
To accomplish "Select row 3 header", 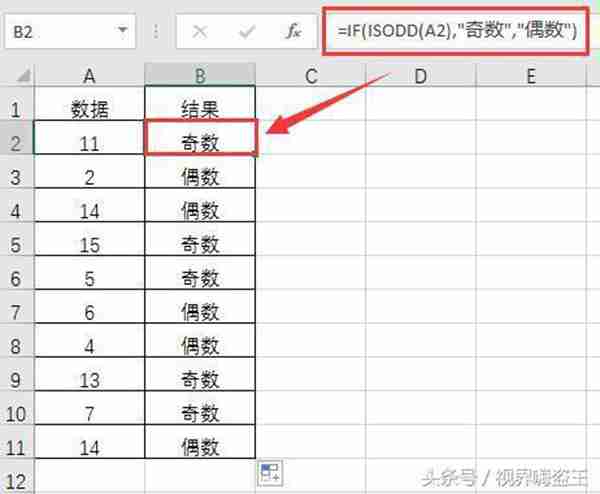I will [x=16, y=171].
